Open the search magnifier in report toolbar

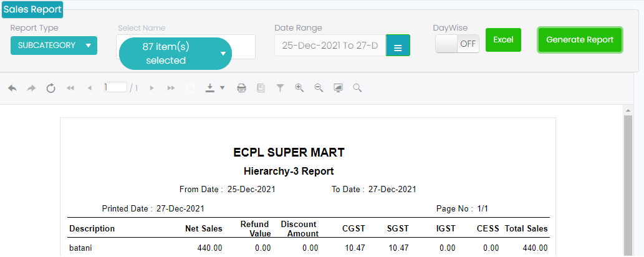tap(357, 89)
